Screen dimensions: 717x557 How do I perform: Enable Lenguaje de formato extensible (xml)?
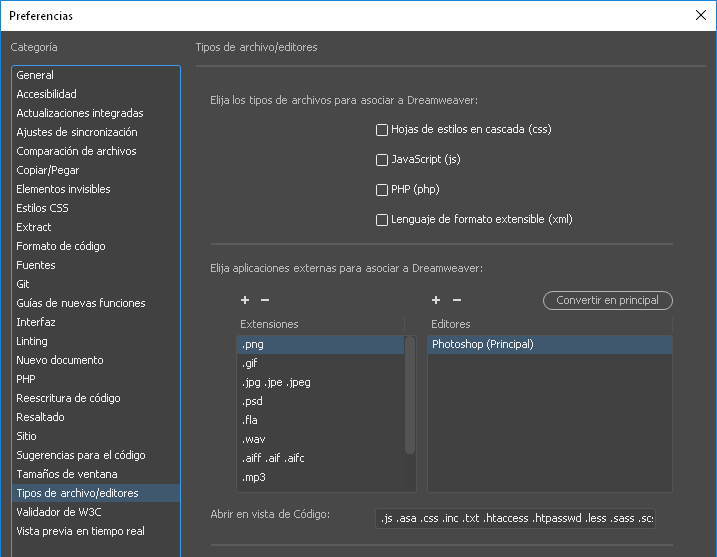tap(381, 220)
